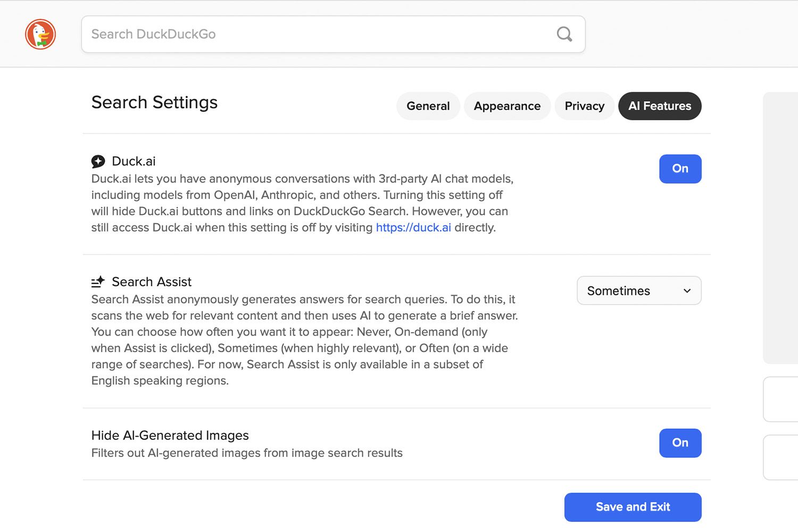Click the chevron arrow beside Sometimes
This screenshot has width=798, height=532.
(x=687, y=291)
